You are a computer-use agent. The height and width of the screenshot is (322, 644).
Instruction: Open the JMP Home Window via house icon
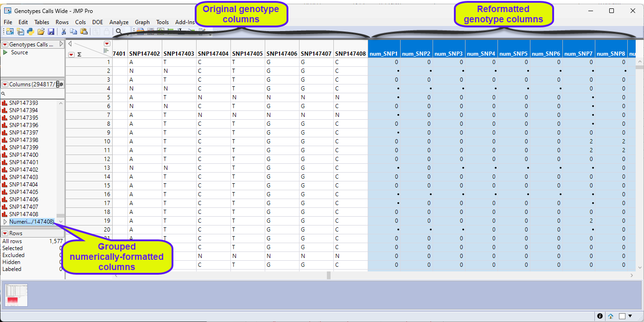(x=611, y=316)
